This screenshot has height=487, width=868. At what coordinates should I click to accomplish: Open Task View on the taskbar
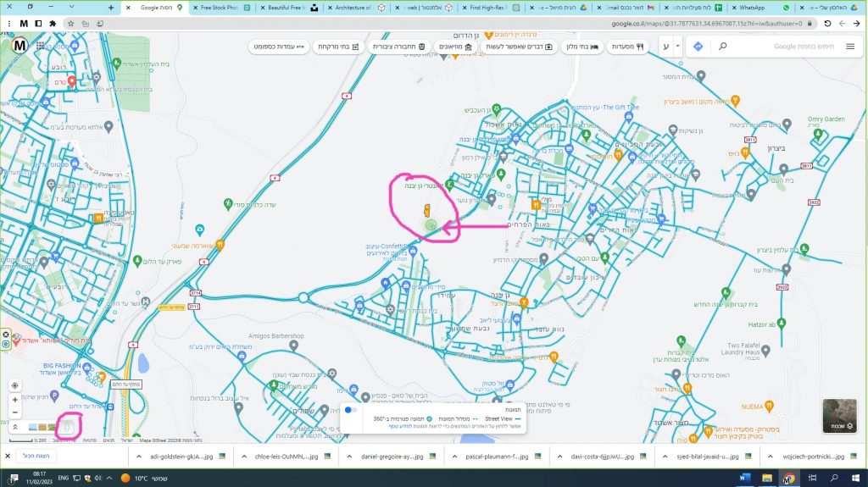pyautogui.click(x=812, y=478)
